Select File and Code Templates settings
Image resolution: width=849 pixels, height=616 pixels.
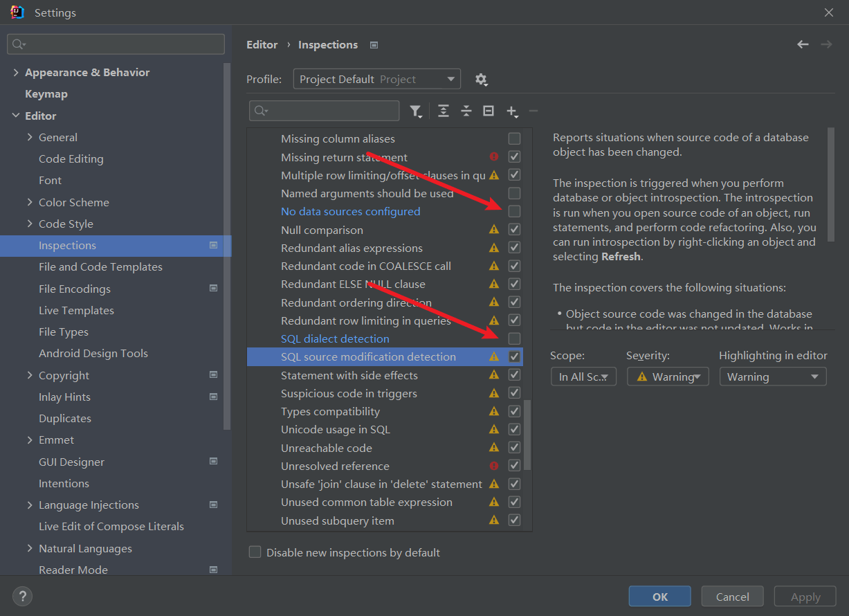[100, 267]
